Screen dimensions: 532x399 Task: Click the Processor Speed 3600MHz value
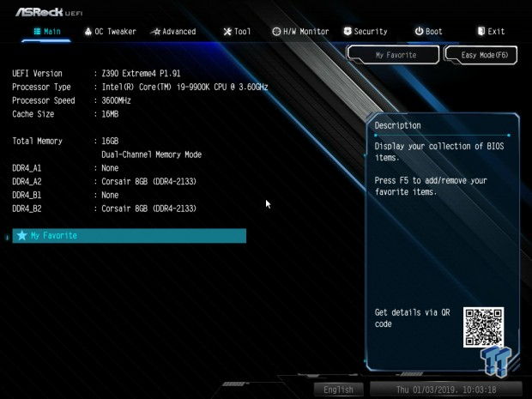click(116, 100)
